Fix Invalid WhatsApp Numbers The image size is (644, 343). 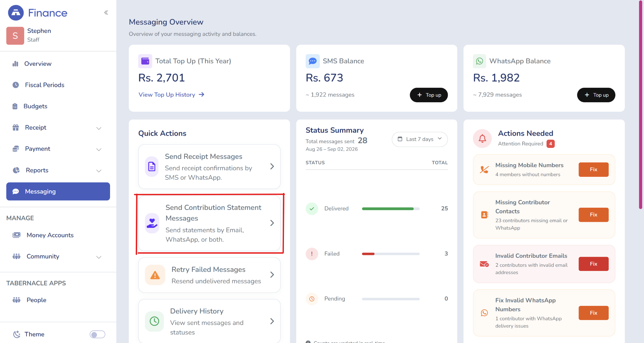(x=593, y=313)
